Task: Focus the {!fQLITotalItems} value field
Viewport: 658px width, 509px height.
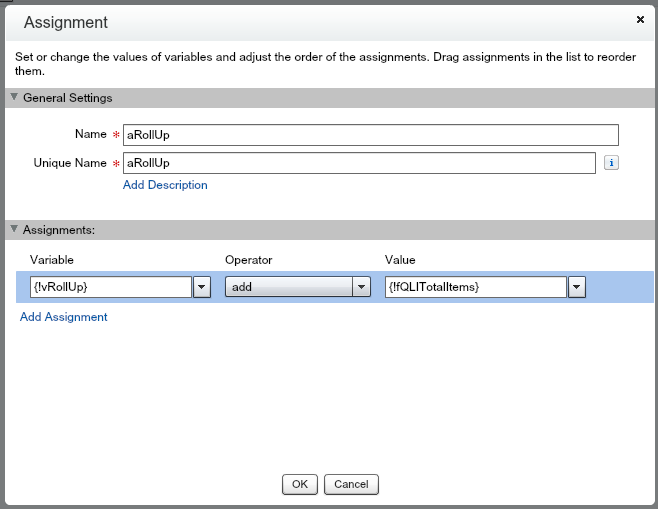Action: 474,287
